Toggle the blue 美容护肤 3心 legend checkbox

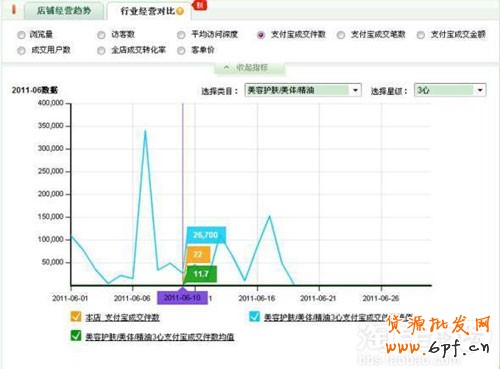[255, 316]
